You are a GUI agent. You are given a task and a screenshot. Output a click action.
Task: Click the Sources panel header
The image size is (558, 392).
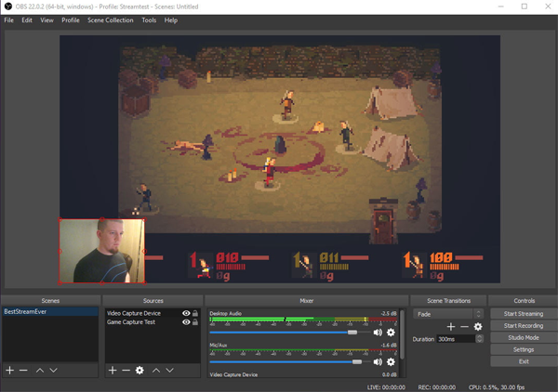tap(153, 301)
